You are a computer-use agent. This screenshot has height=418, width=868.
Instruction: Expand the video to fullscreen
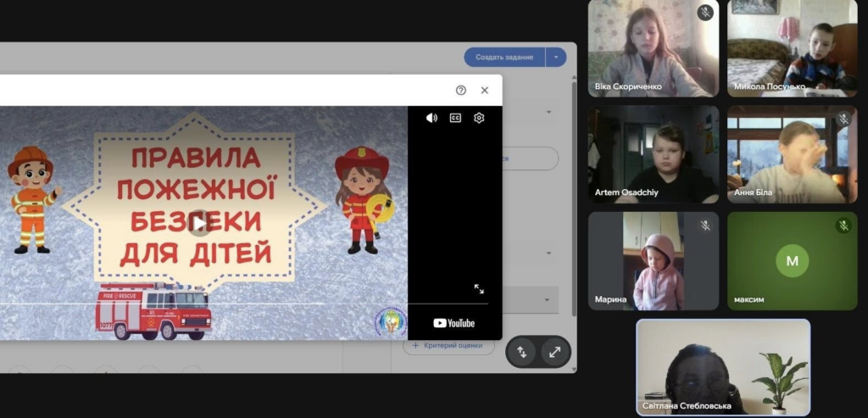[479, 288]
